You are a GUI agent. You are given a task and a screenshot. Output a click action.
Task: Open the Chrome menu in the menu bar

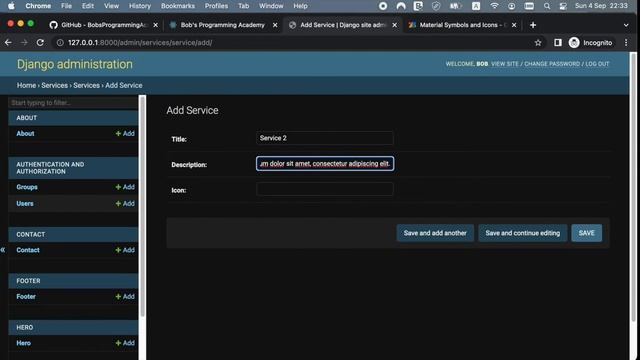pyautogui.click(x=38, y=6)
